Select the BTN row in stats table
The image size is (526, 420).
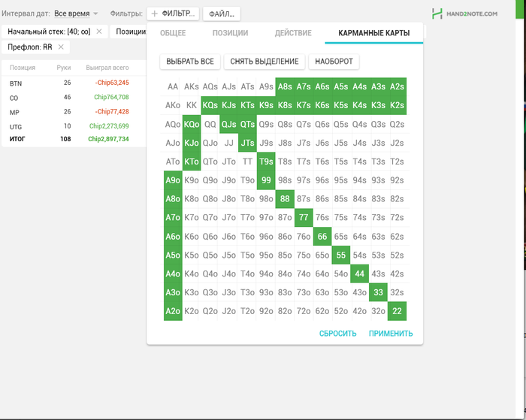coord(74,83)
